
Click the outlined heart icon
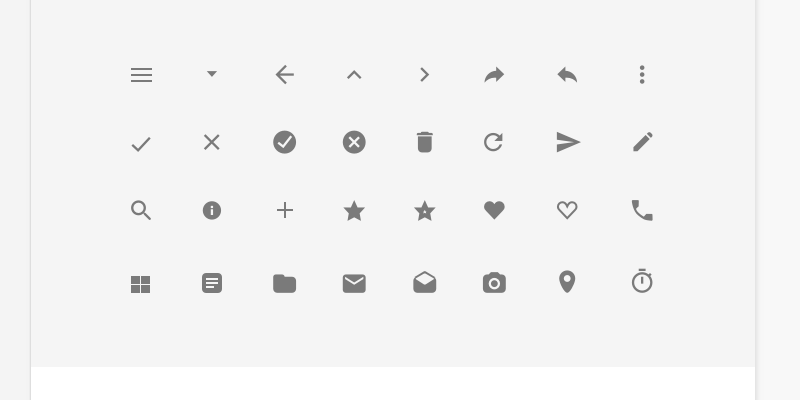[x=567, y=210]
